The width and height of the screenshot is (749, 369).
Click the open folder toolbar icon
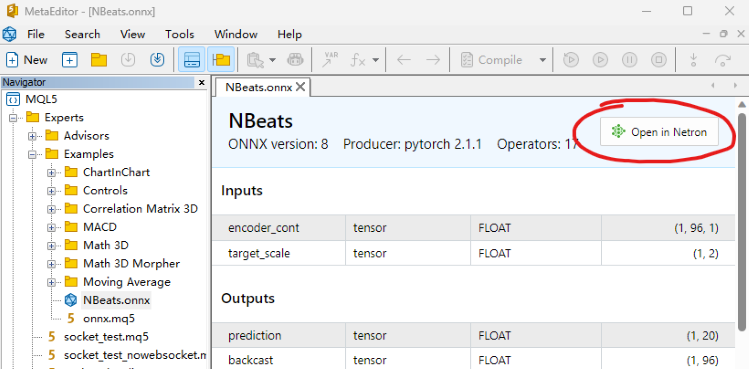click(99, 60)
